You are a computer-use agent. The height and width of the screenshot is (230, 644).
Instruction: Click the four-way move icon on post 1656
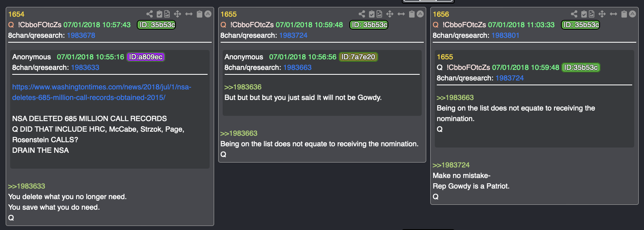tap(602, 14)
